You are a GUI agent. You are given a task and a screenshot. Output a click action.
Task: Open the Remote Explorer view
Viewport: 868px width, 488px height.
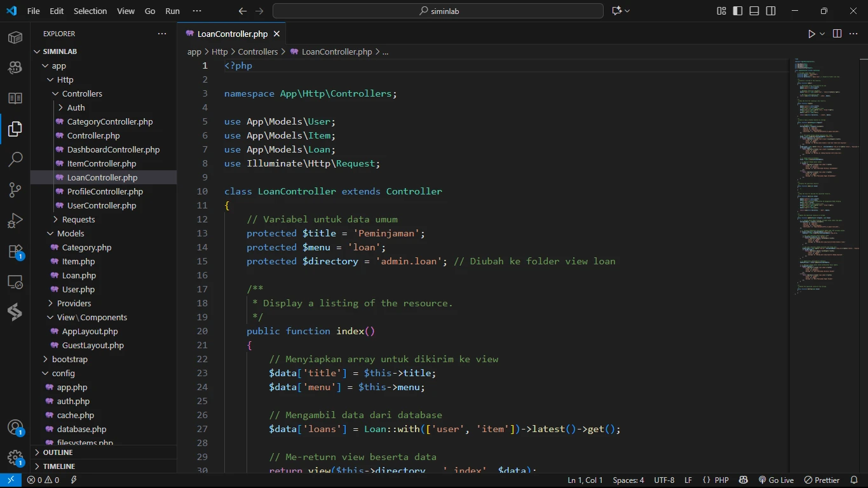click(15, 282)
